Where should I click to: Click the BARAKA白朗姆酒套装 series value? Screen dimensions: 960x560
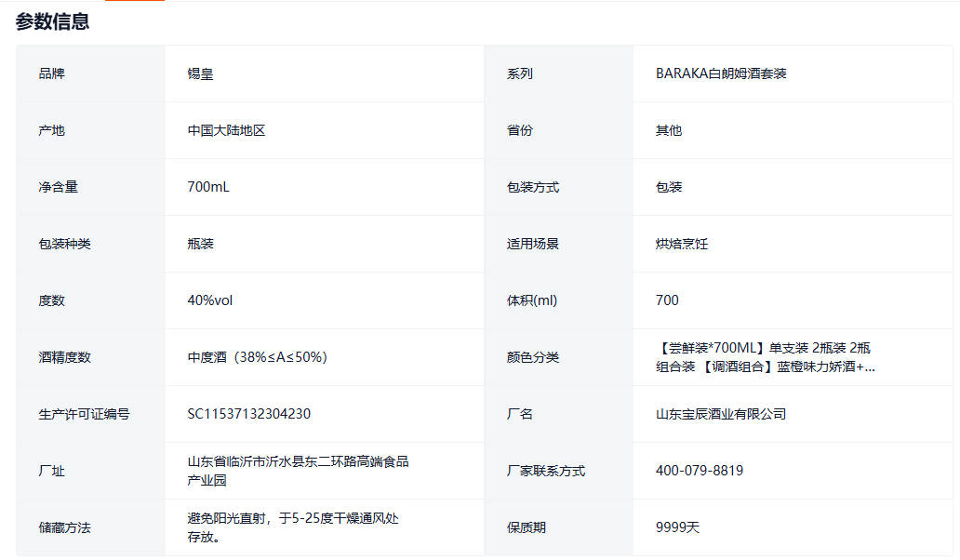click(x=721, y=73)
